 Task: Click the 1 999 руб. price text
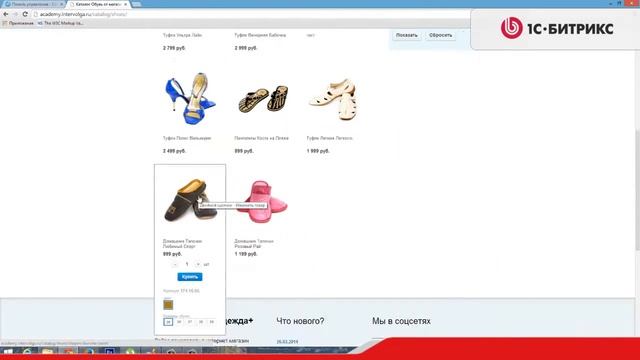(x=318, y=151)
